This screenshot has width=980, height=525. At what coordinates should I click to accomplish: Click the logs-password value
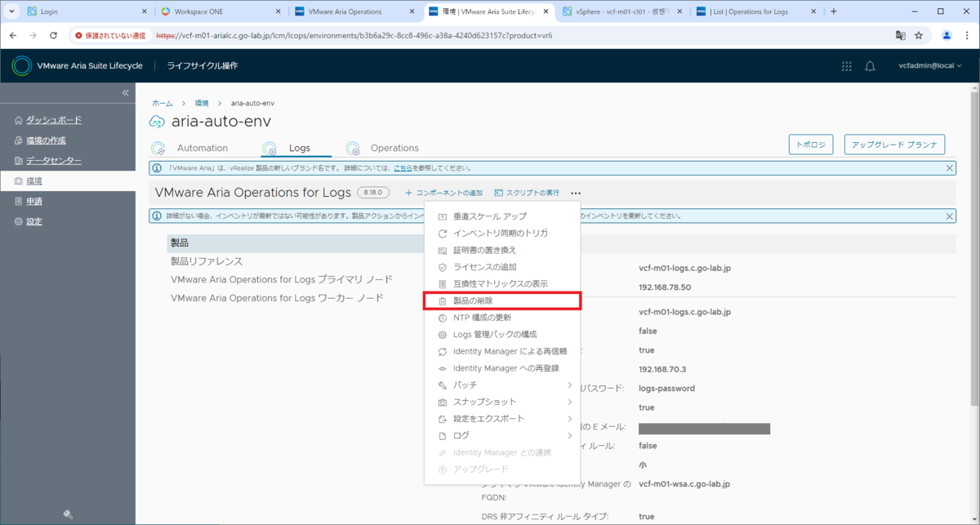coord(666,389)
